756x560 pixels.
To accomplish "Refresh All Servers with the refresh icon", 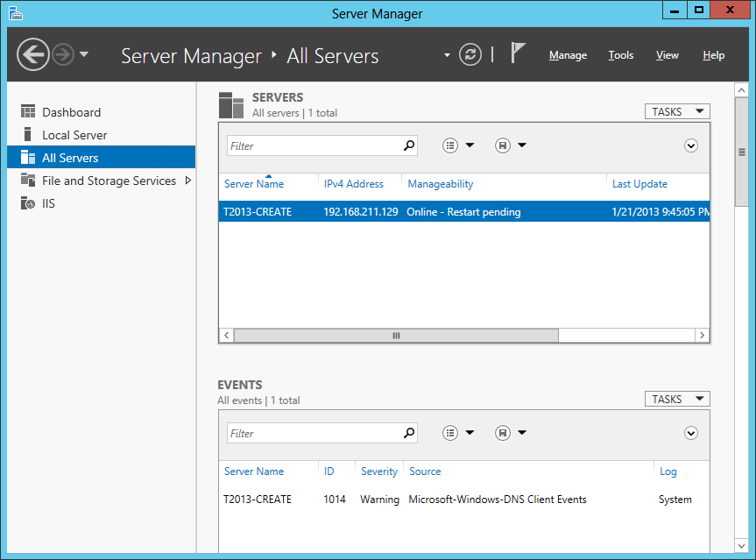I will pyautogui.click(x=470, y=54).
